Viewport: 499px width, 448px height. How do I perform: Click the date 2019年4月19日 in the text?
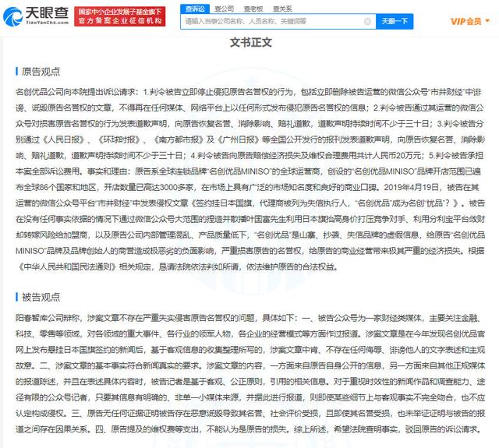(412, 188)
